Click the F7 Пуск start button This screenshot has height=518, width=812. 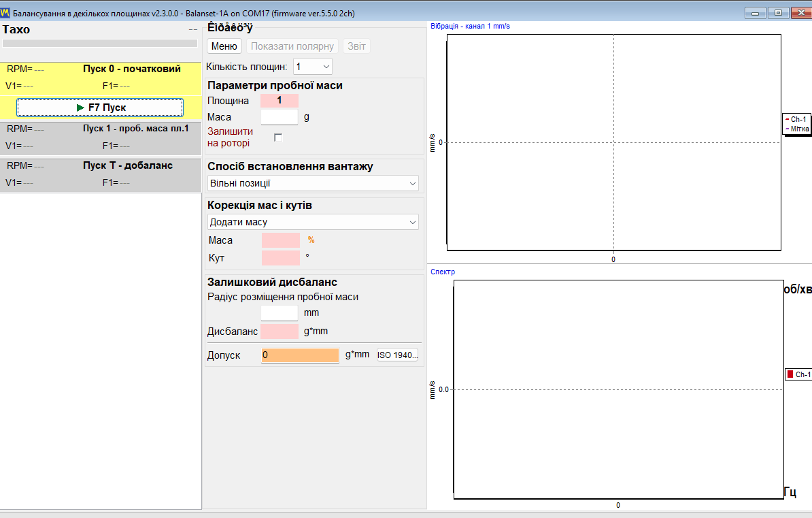coord(100,108)
